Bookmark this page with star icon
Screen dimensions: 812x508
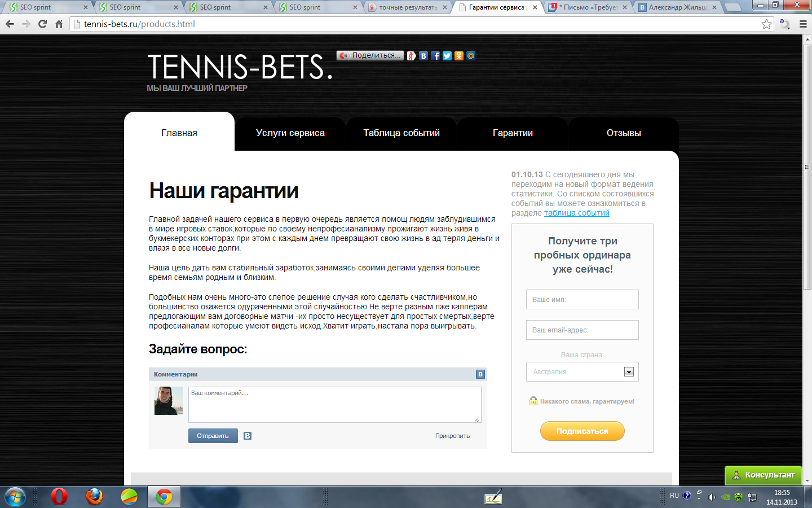[766, 24]
